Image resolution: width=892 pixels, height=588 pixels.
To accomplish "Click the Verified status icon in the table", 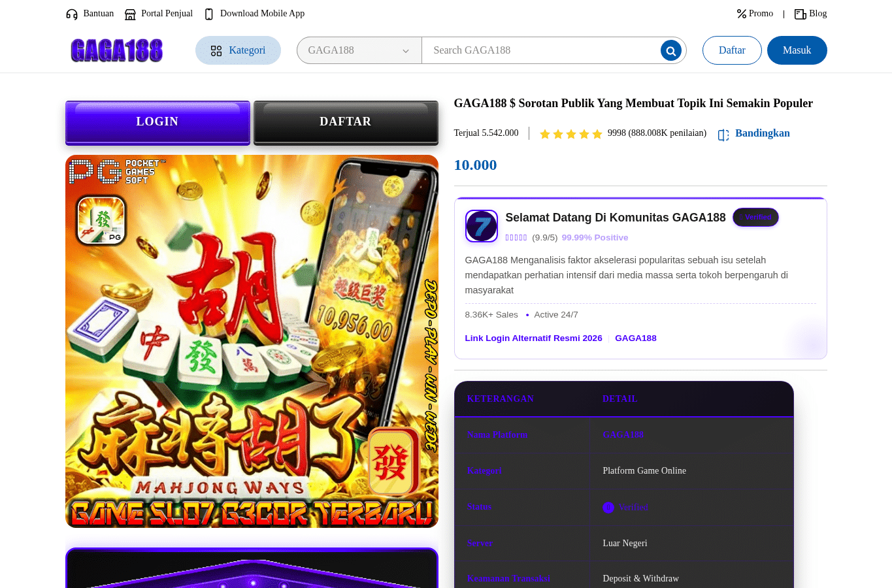I will 608,507.
